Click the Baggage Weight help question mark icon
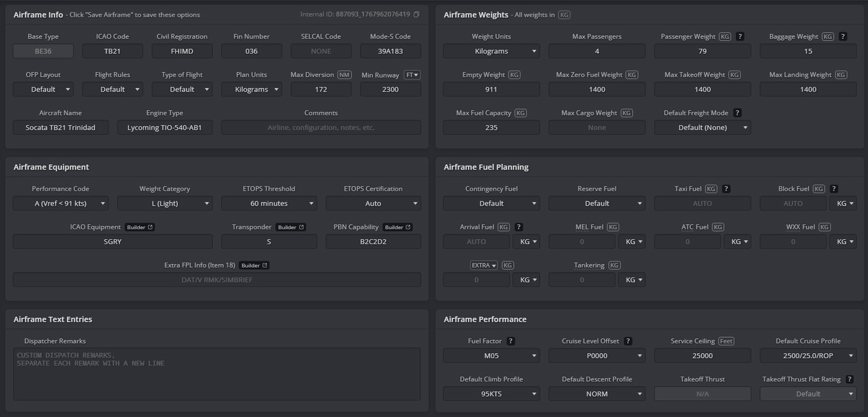 843,37
